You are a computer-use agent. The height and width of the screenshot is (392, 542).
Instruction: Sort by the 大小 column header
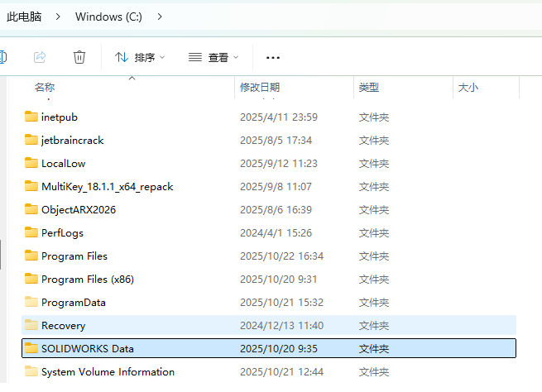pos(468,88)
